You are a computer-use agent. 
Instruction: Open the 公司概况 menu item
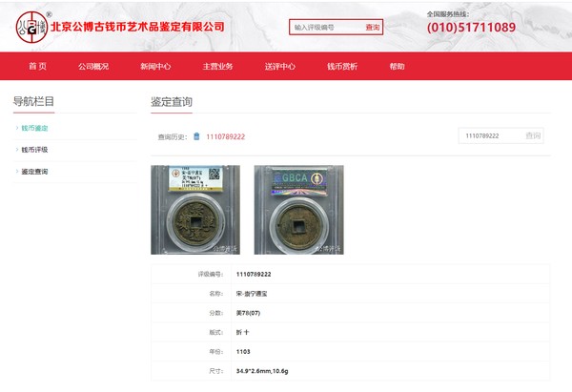pos(93,67)
